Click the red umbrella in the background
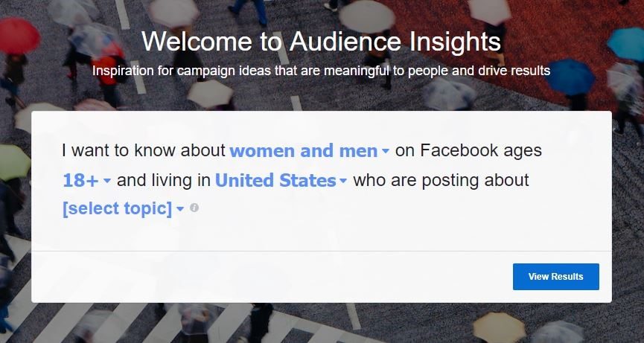 (19, 36)
